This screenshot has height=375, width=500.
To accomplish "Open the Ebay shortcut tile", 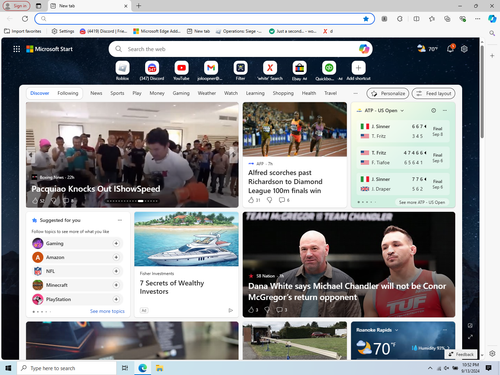I will click(299, 68).
